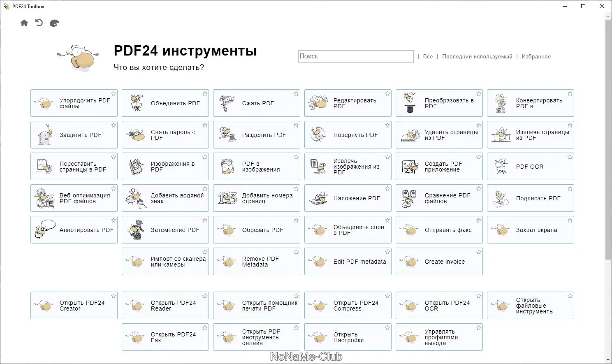The image size is (612, 364).
Task: Open Открыть помощник печати PDF
Action: (x=257, y=306)
